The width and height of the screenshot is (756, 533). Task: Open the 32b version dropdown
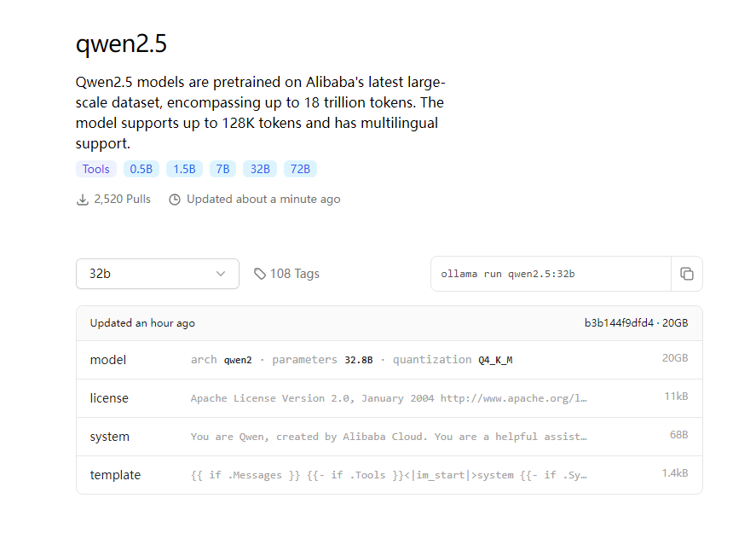pyautogui.click(x=157, y=274)
